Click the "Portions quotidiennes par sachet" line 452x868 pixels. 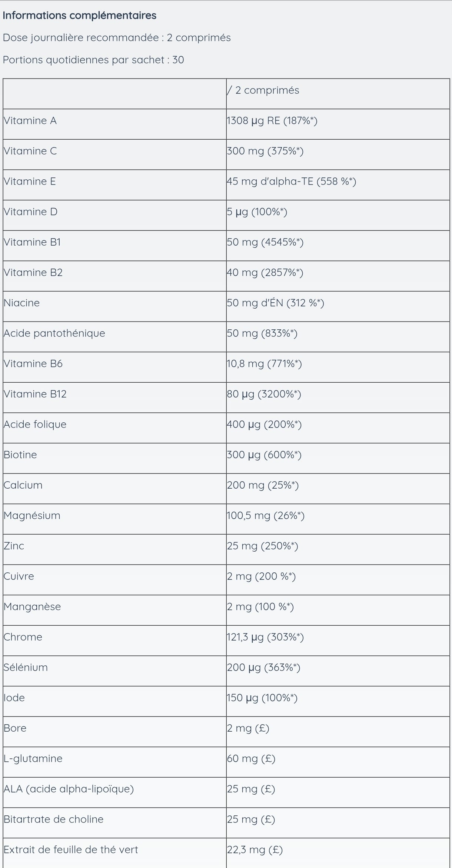[93, 60]
